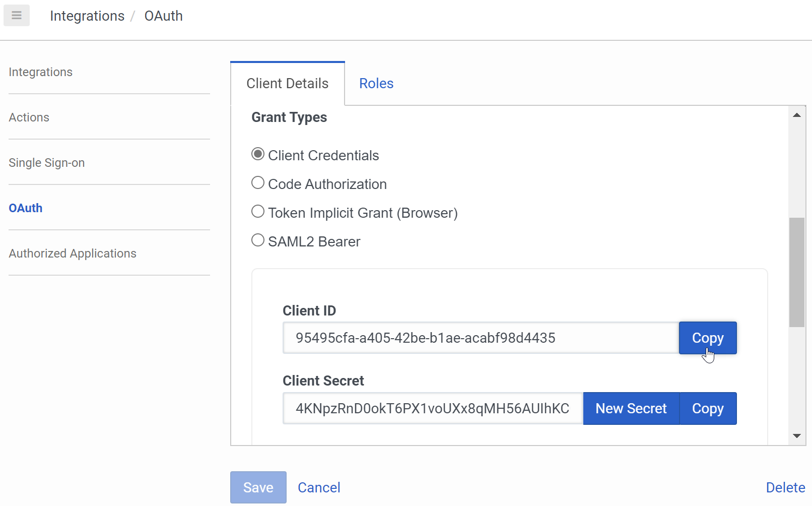
Task: Select the Client Details tab
Action: 287,83
